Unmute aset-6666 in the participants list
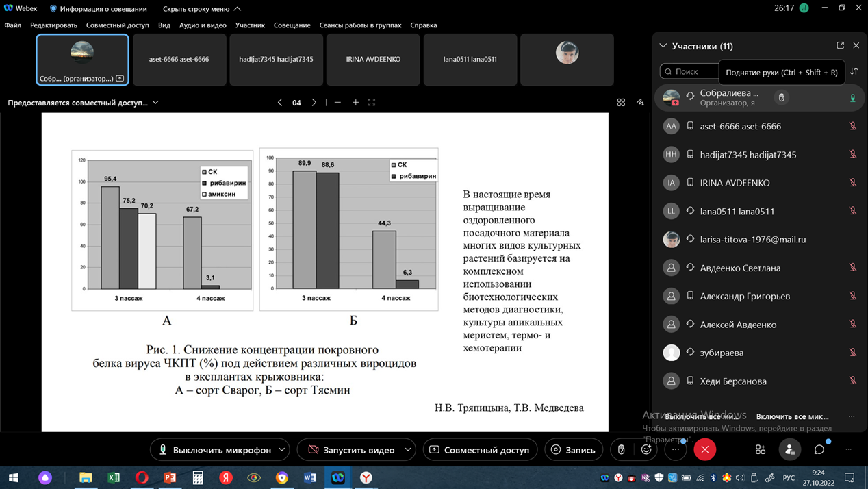This screenshot has width=868, height=489. (x=853, y=126)
